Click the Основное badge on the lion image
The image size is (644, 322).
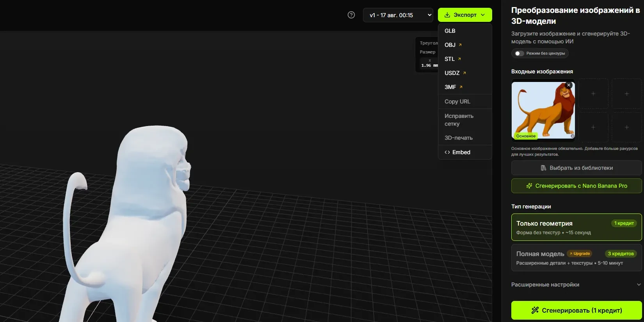click(526, 136)
